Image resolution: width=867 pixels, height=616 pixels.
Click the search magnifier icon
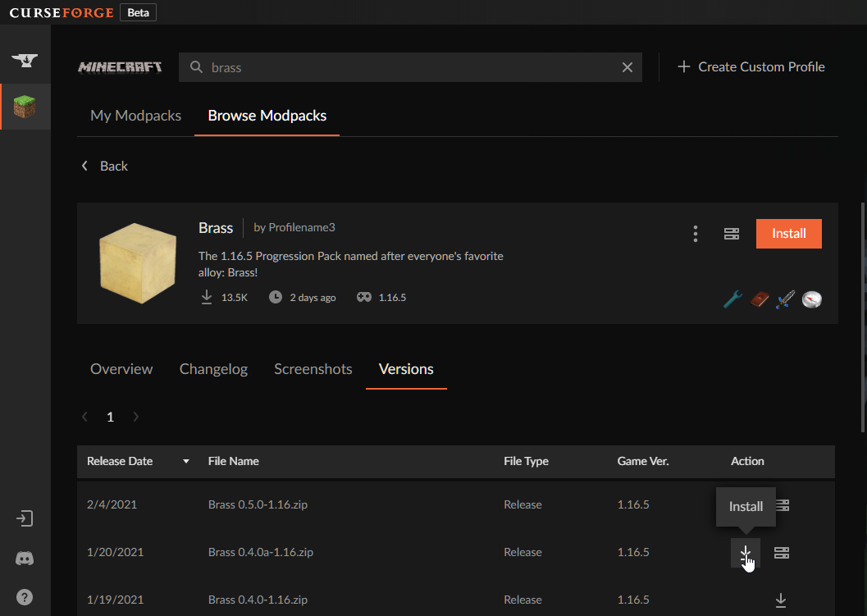point(196,67)
